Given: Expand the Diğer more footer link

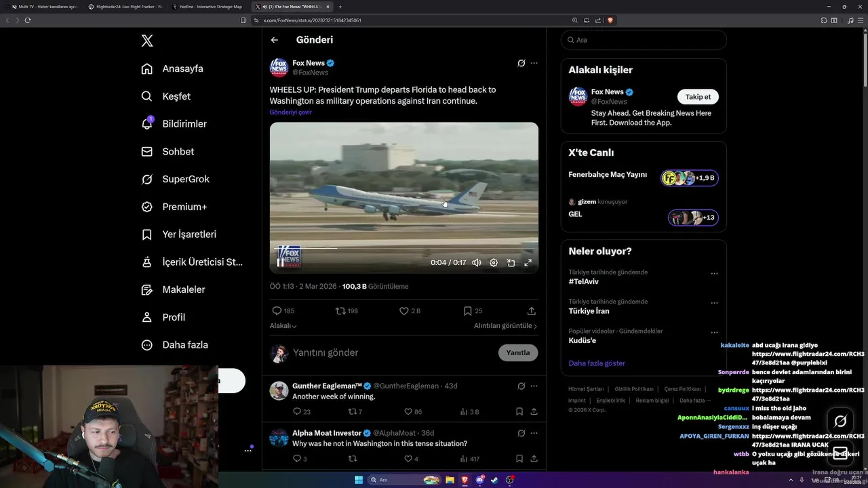Looking at the screenshot, I should coord(695,401).
